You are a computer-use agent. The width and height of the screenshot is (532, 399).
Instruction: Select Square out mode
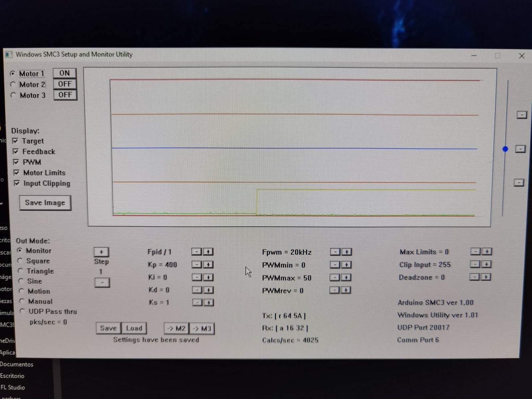tap(20, 261)
